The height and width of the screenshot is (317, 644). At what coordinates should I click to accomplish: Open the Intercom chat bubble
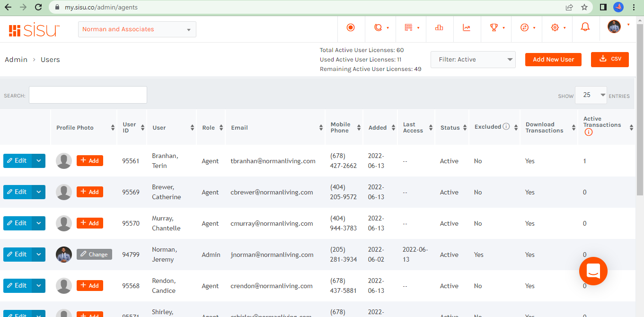pyautogui.click(x=593, y=271)
